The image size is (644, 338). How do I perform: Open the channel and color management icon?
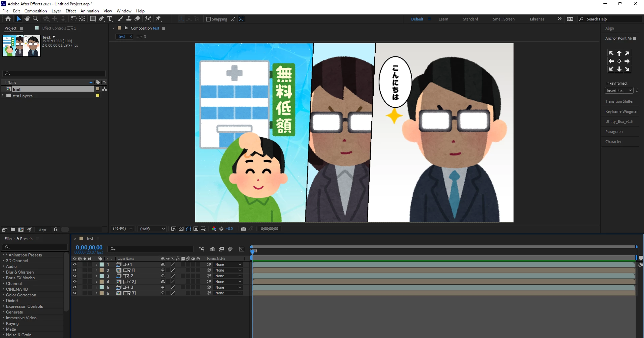point(214,229)
